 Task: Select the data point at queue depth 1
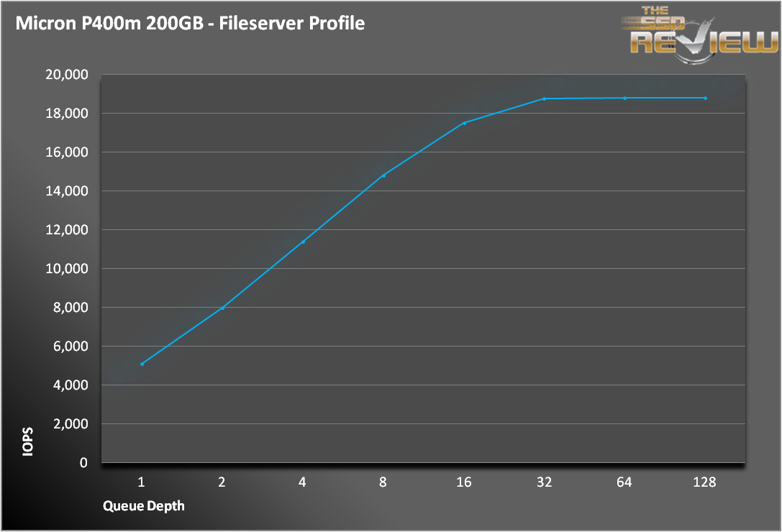click(142, 364)
